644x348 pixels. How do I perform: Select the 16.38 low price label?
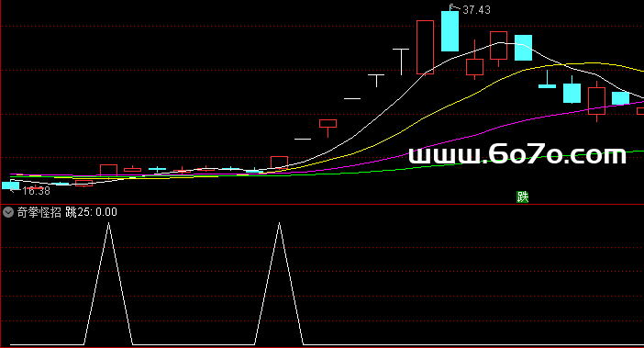pyautogui.click(x=36, y=191)
